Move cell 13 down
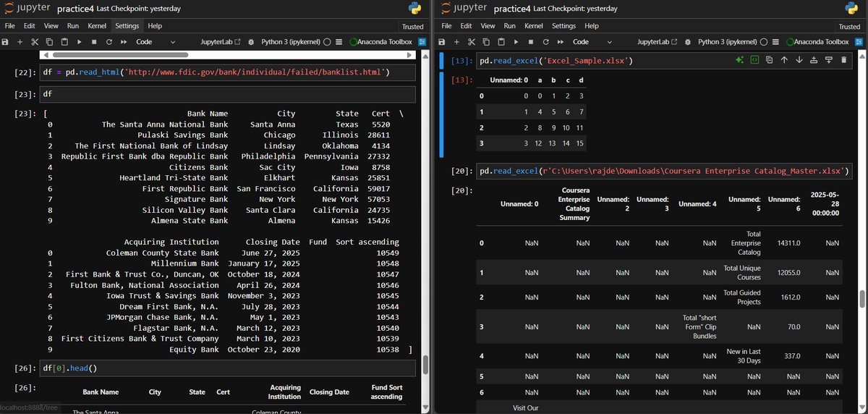The width and height of the screenshot is (868, 414). tap(799, 60)
